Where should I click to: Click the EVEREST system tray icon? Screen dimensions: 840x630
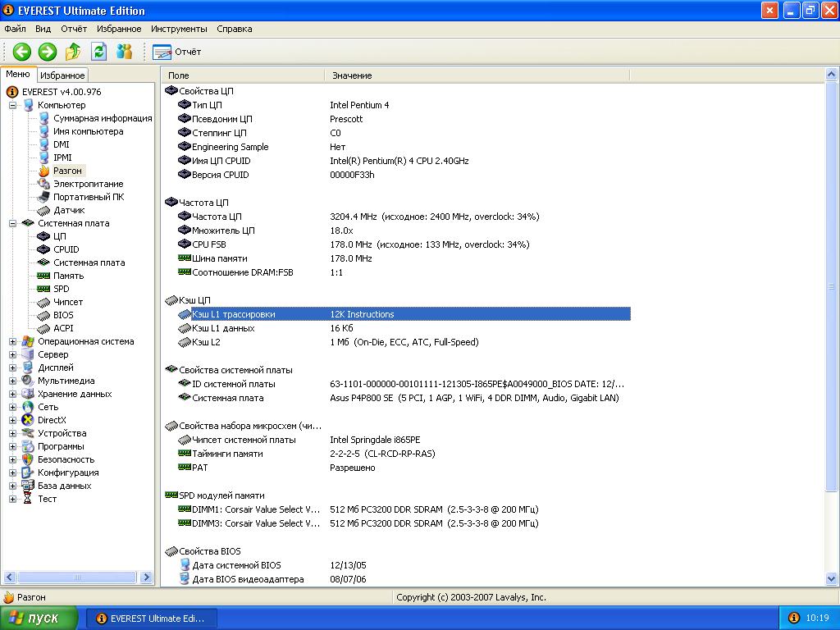(x=793, y=618)
